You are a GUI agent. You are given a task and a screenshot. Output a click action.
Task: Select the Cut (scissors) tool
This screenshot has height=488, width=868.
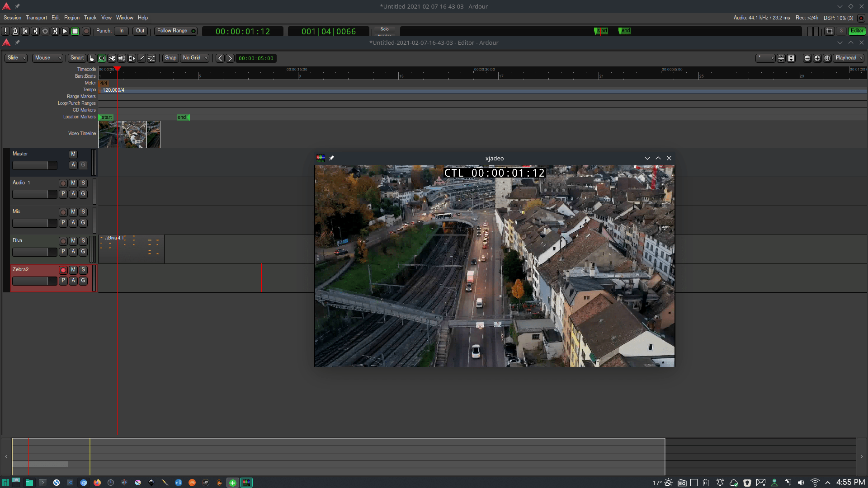pyautogui.click(x=112, y=58)
